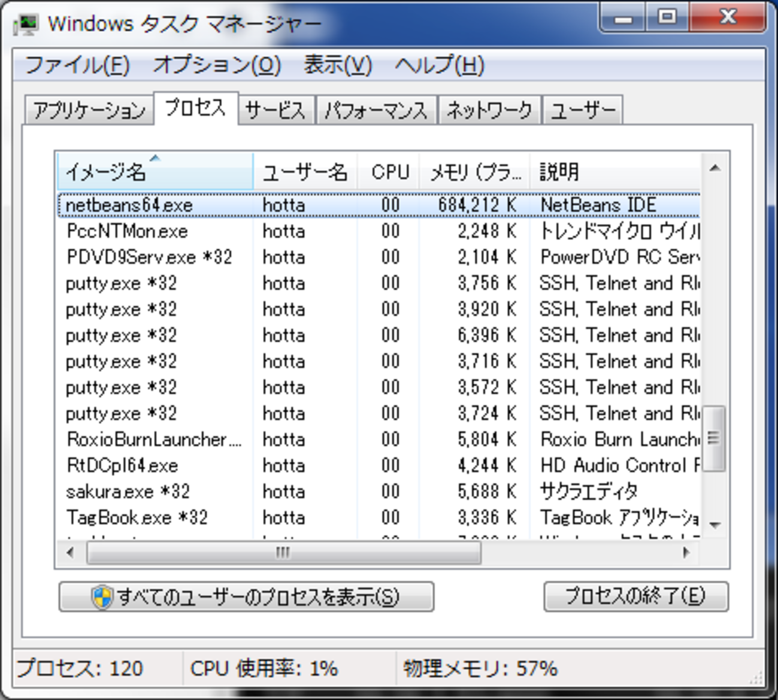Select the putty.exe row using 3,920 K
Image resolution: width=778 pixels, height=700 pixels.
379,309
